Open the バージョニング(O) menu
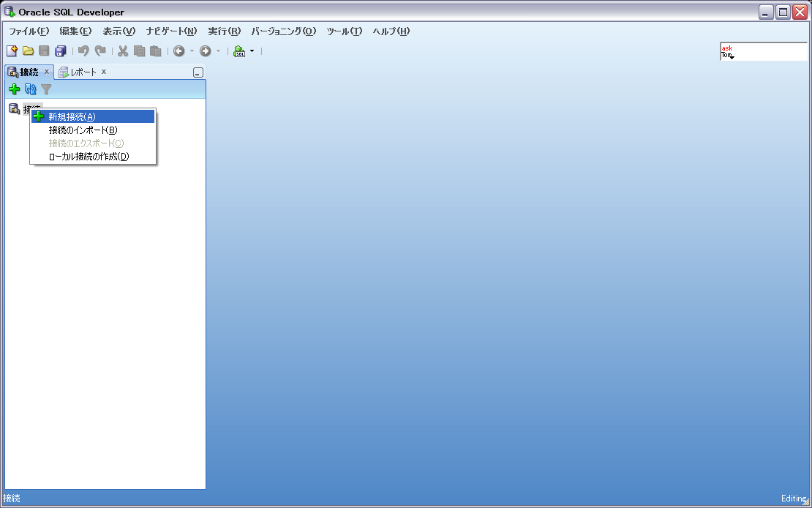Image resolution: width=812 pixels, height=508 pixels. 284,31
